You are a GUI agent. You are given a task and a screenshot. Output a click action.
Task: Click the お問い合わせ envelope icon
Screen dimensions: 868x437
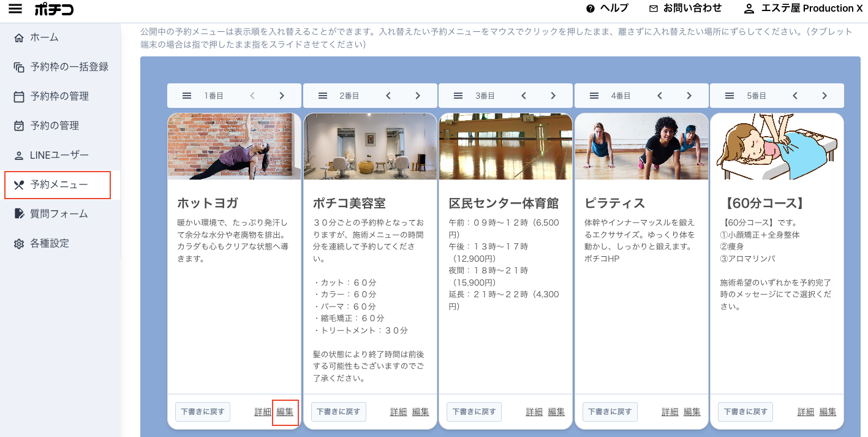[x=653, y=9]
